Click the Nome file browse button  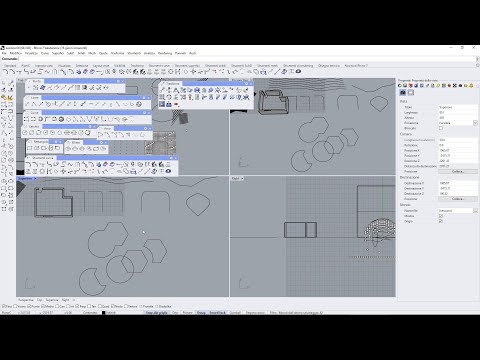point(475,211)
